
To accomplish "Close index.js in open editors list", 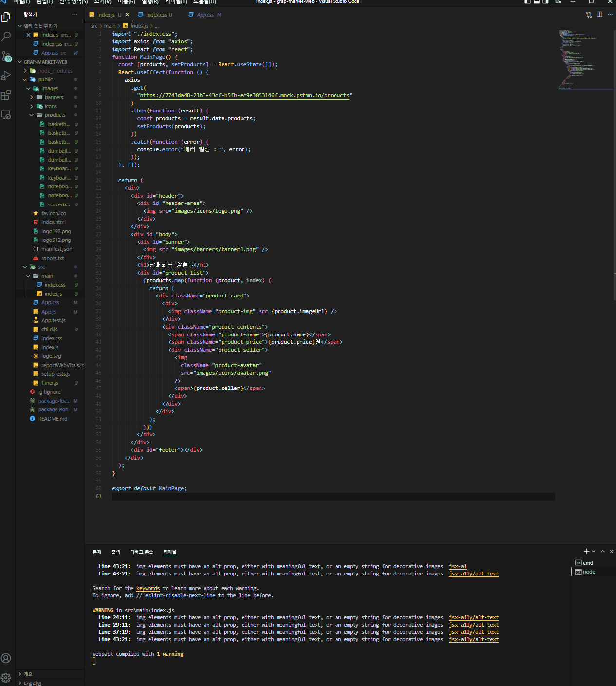I will 28,35.
